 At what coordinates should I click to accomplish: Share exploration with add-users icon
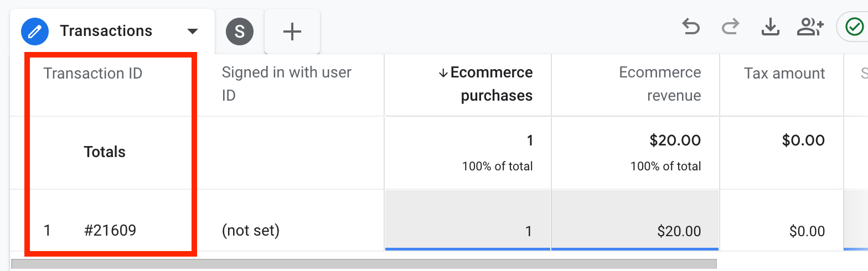coord(810,27)
